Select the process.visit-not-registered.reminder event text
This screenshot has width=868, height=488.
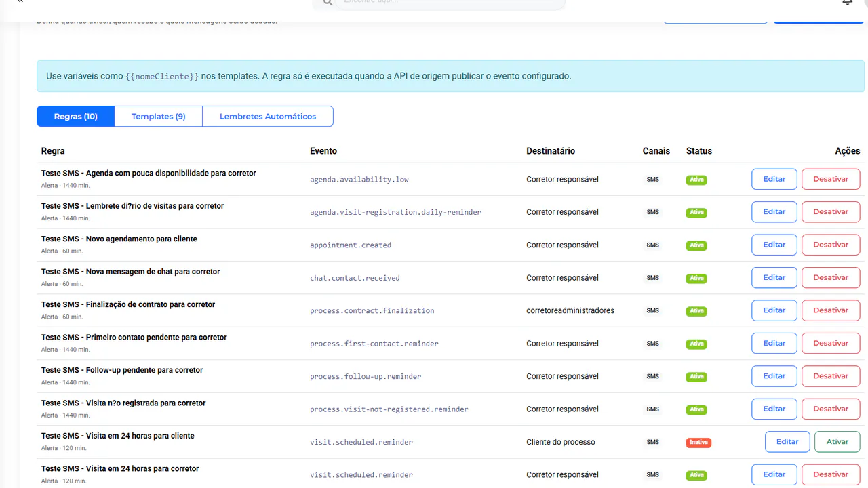click(x=389, y=409)
